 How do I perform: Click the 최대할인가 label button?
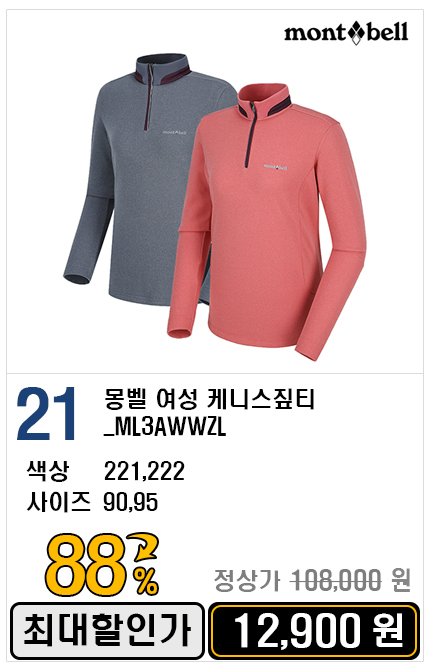point(107,631)
